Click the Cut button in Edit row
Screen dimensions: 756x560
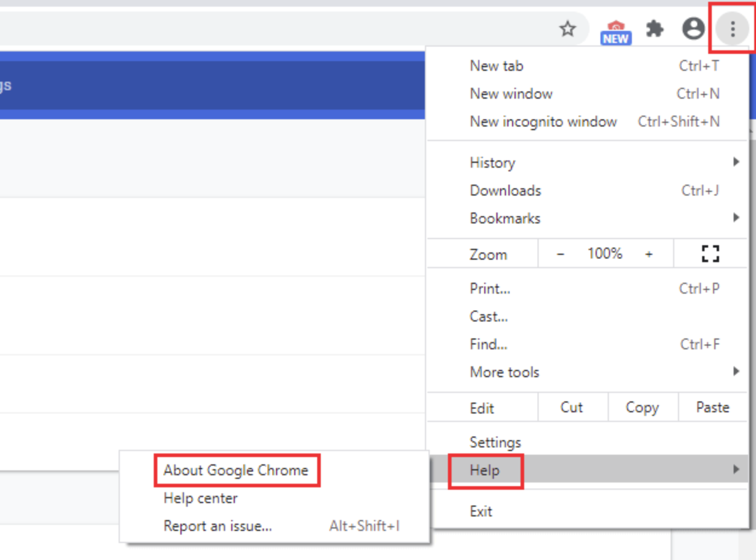572,407
